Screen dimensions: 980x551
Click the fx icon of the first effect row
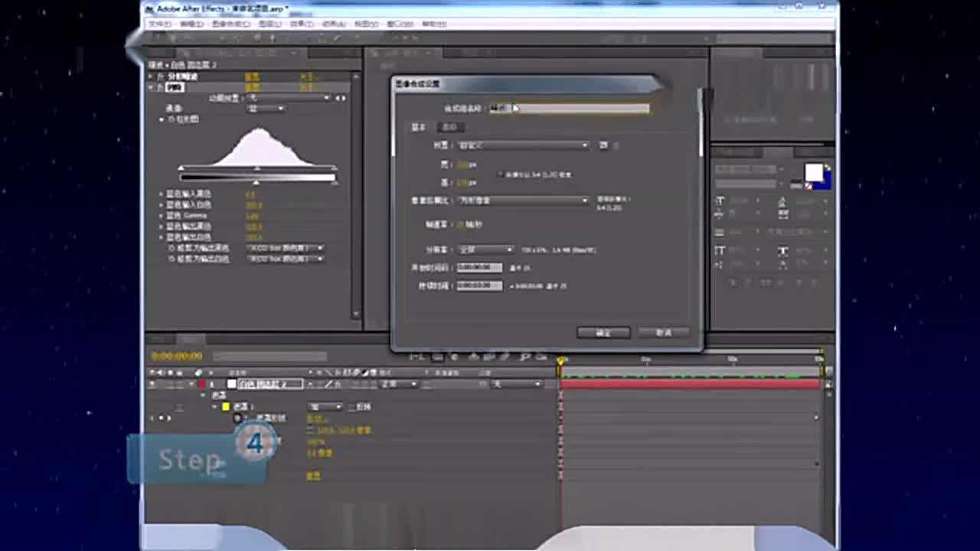pyautogui.click(x=160, y=77)
